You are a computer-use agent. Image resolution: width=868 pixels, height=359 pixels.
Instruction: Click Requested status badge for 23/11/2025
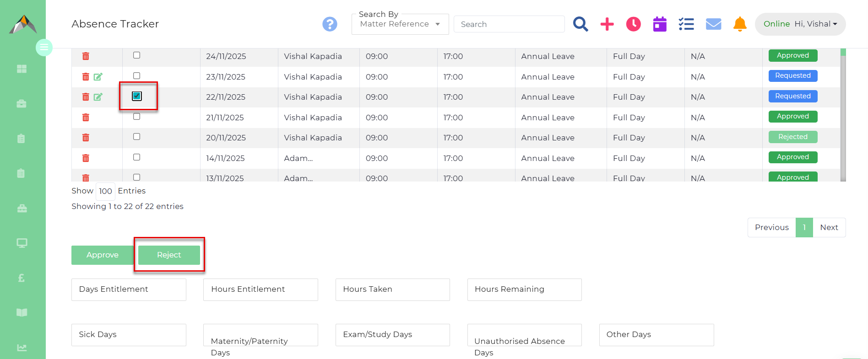pyautogui.click(x=793, y=76)
